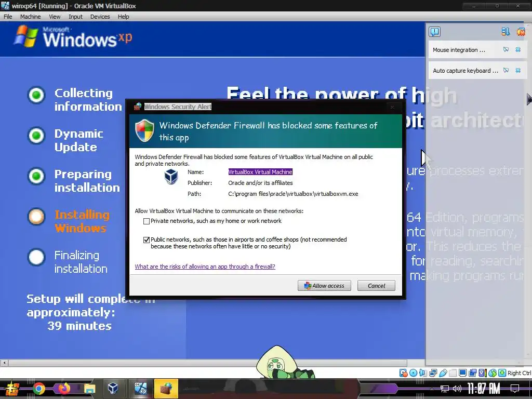Open the Windows Action Center icon
Image resolution: width=532 pixels, height=399 pixels.
coord(515,389)
